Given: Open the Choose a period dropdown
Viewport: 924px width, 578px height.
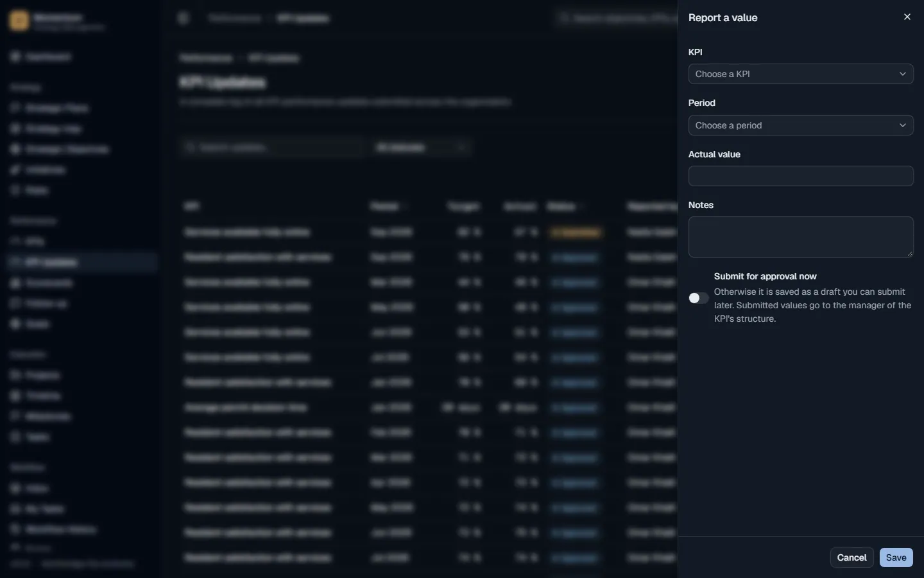Looking at the screenshot, I should coord(801,125).
